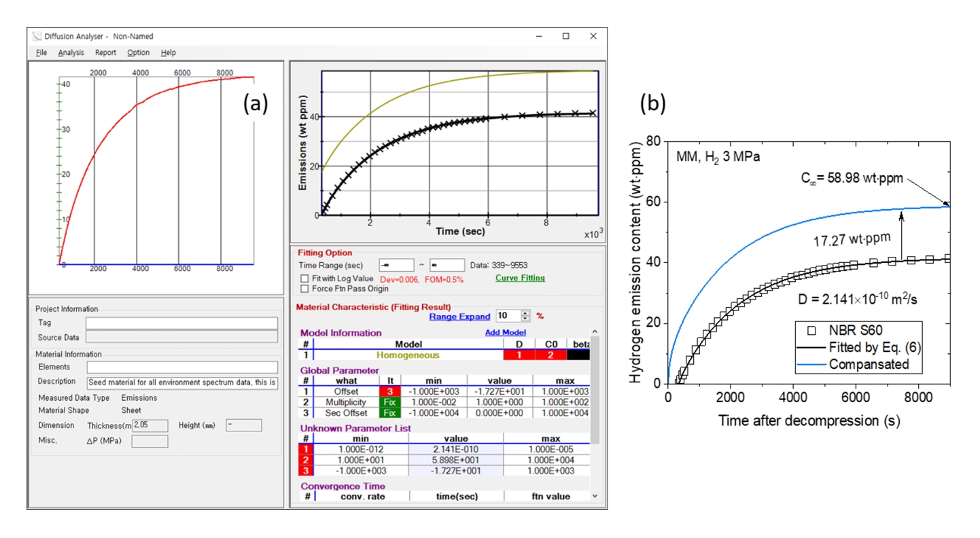Click the Range Expand link
The height and width of the screenshot is (538, 980).
[459, 317]
